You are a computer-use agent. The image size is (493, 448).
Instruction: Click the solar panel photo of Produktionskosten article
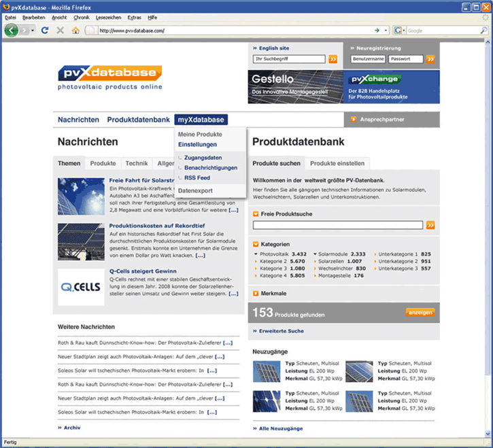point(81,242)
